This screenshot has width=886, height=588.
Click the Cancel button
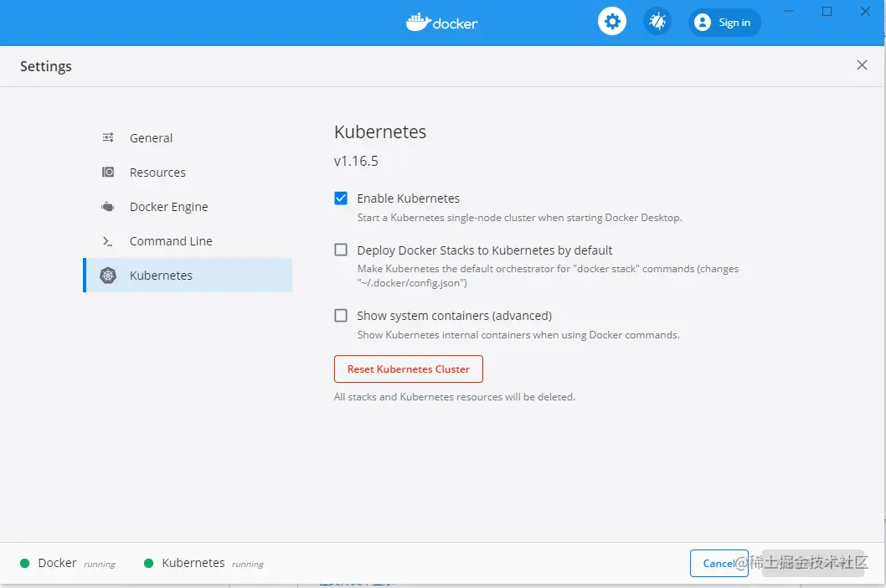(719, 563)
